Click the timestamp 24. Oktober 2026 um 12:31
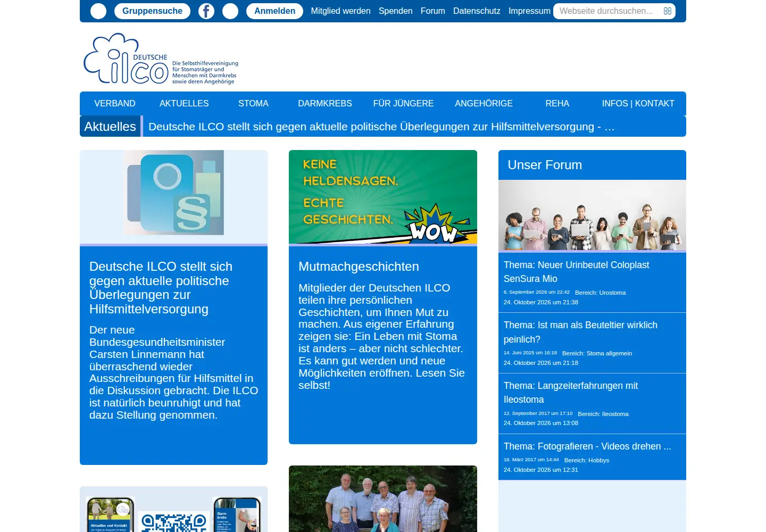This screenshot has width=766, height=532. (540, 470)
